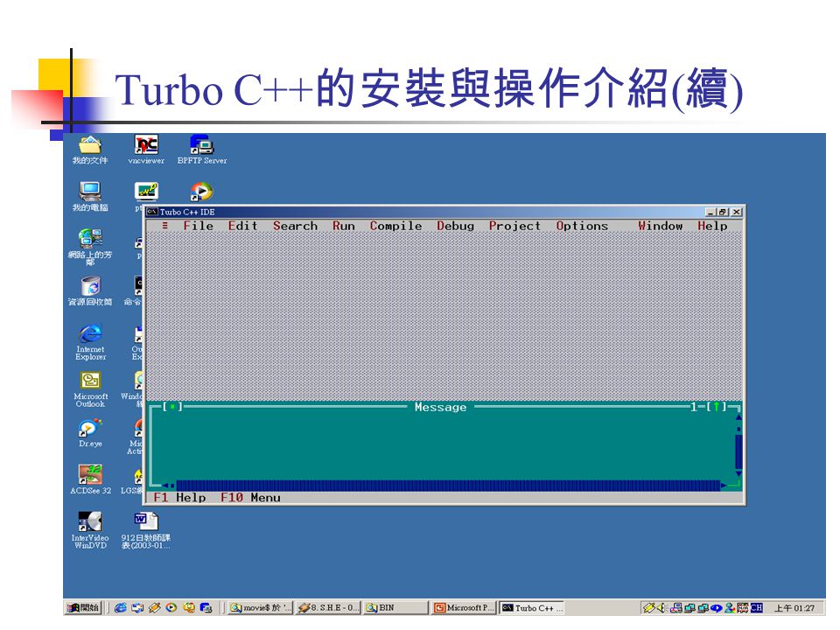Launch Internet Explorer from quick launch
Image resolution: width=840 pixels, height=630 pixels.
121,607
